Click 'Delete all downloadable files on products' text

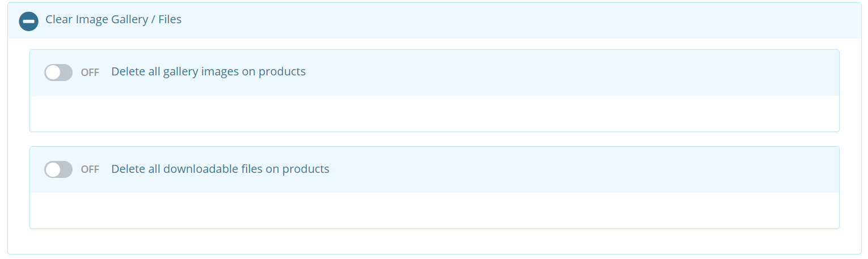tap(220, 169)
